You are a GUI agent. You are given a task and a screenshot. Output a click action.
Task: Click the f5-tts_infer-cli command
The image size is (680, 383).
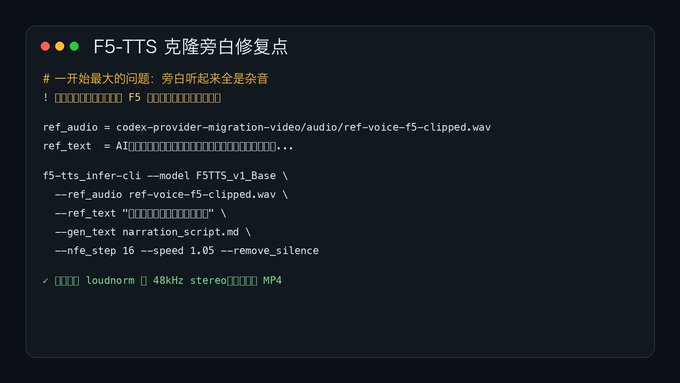click(92, 176)
